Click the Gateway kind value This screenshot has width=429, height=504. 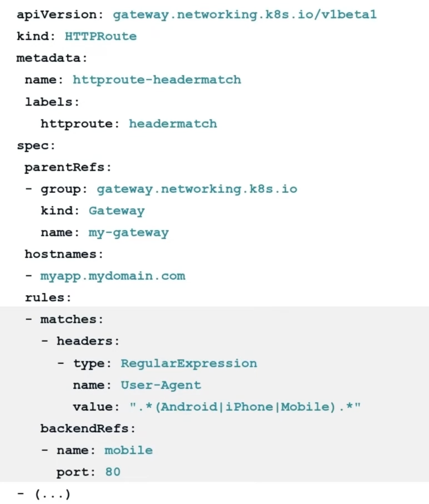tap(117, 211)
